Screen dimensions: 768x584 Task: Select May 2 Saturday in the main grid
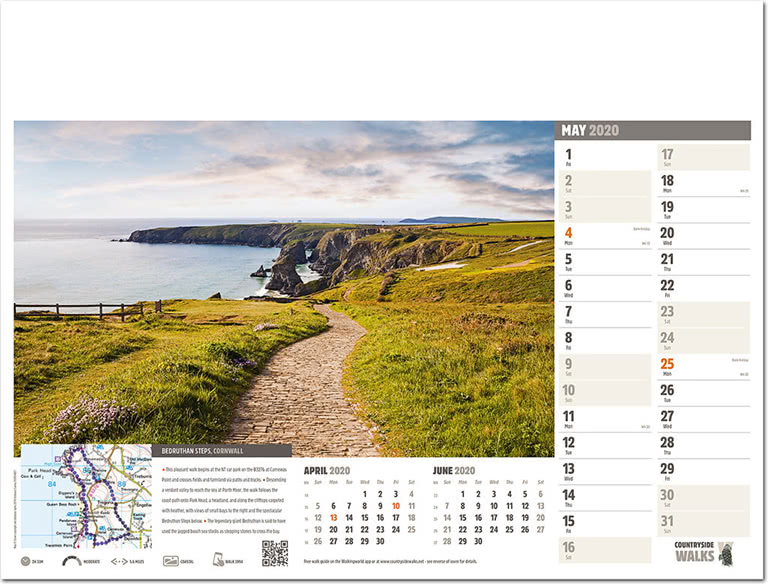point(605,184)
